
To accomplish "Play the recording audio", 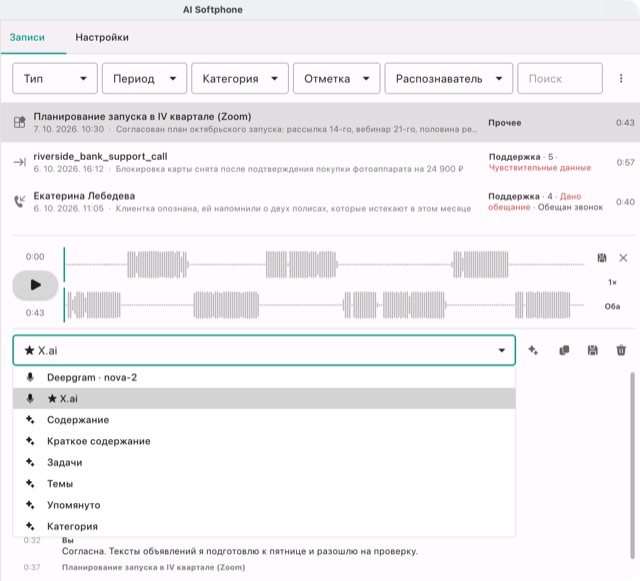I will point(35,285).
